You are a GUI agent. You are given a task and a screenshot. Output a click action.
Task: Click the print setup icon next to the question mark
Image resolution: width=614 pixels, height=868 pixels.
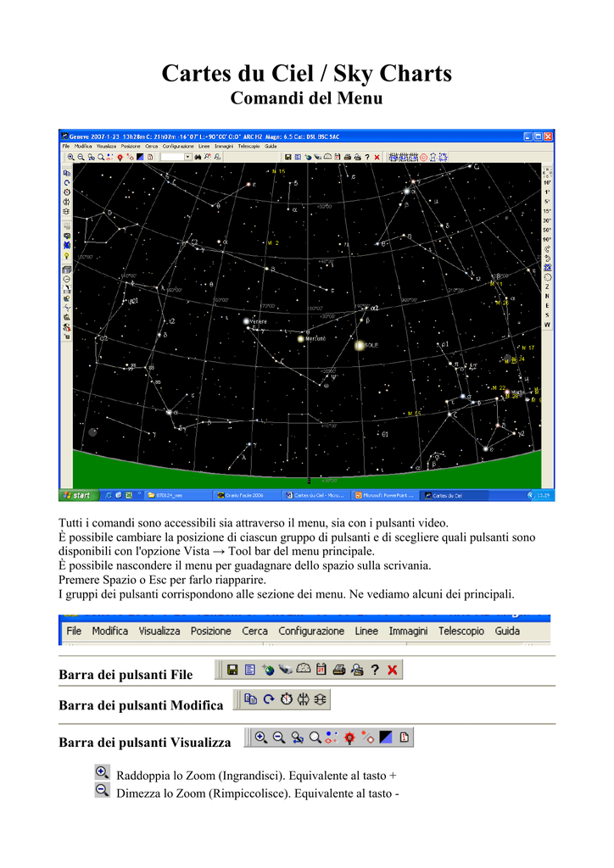pyautogui.click(x=357, y=670)
